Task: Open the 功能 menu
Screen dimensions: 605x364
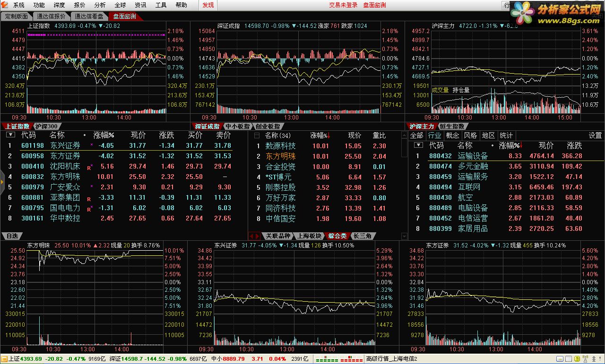Action: pos(39,5)
